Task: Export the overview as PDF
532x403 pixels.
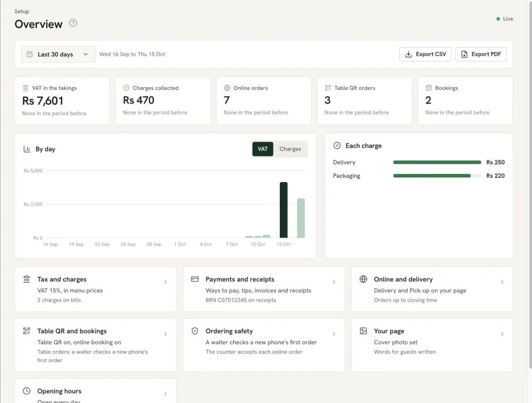Action: tap(481, 54)
